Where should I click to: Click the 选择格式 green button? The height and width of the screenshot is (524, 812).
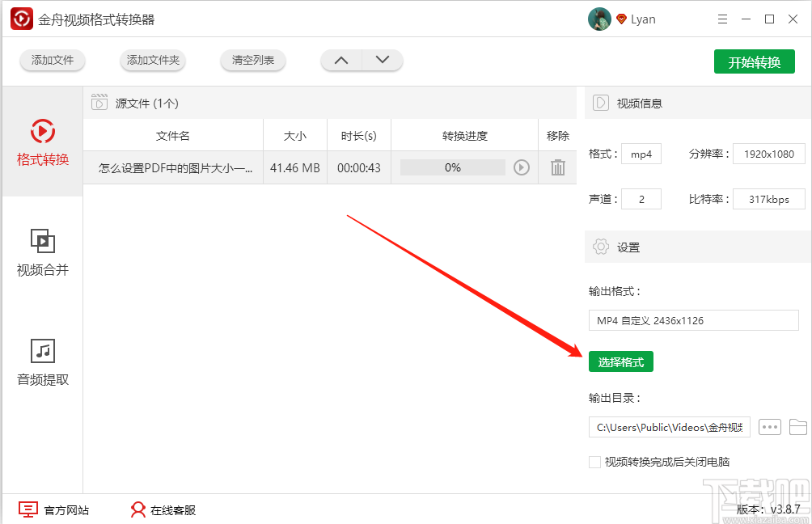(x=620, y=361)
